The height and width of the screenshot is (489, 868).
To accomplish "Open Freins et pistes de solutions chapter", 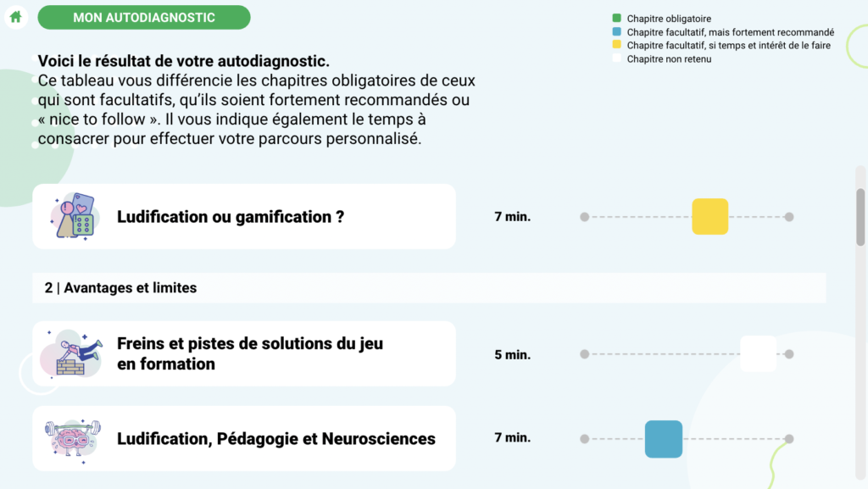I will point(244,353).
